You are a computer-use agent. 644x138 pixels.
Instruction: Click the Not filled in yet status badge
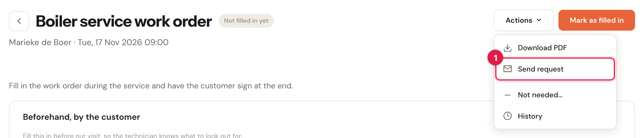coord(246,21)
